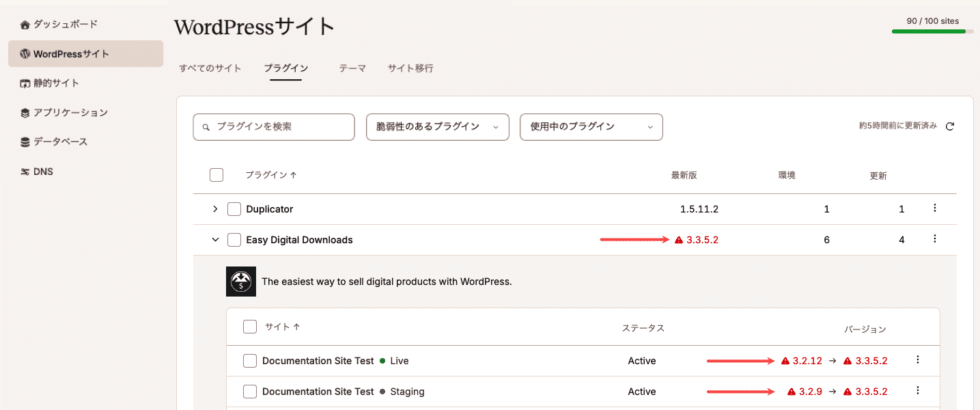The width and height of the screenshot is (980, 410).
Task: Click the DNS icon in sidebar
Action: click(x=25, y=172)
